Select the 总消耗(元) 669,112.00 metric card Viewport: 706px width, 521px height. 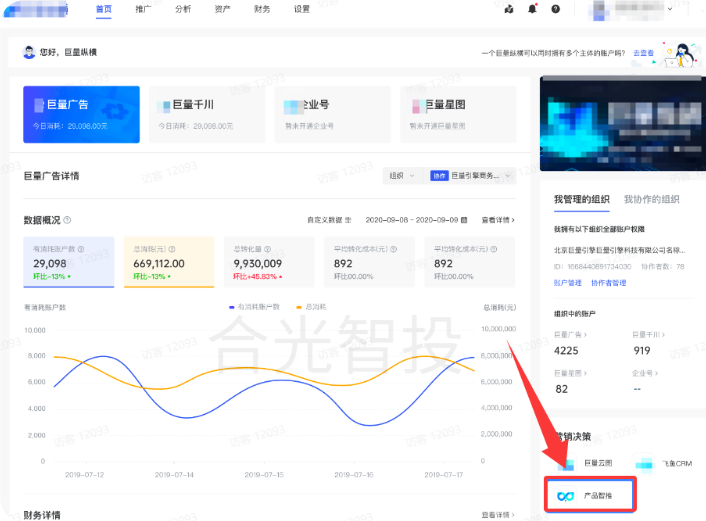pos(169,262)
